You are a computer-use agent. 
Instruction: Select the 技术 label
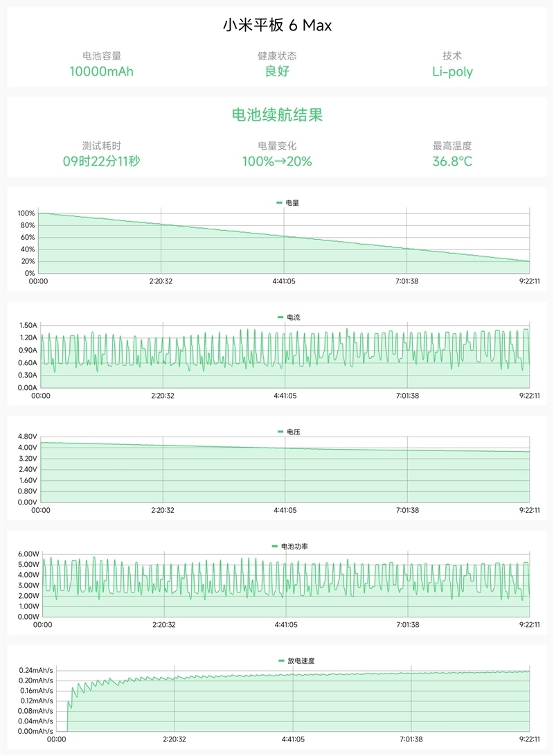pos(452,56)
